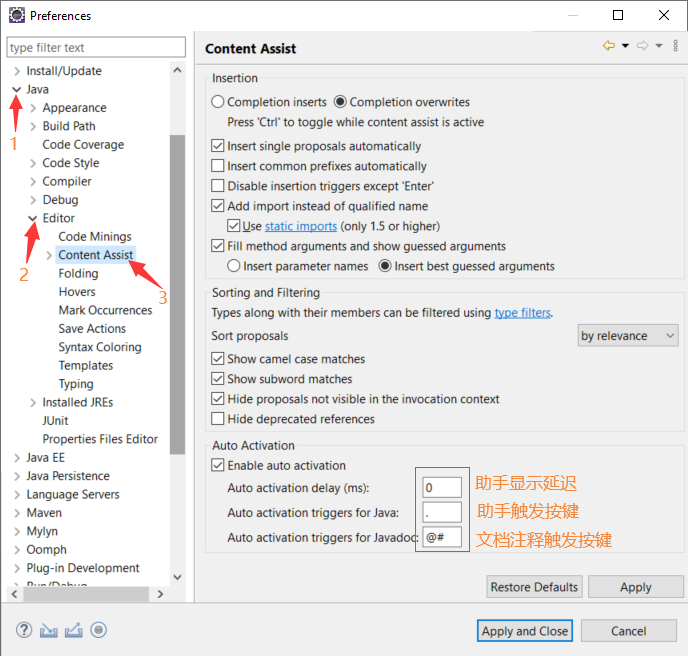Click the Oomph preference recorder icon

[x=98, y=630]
